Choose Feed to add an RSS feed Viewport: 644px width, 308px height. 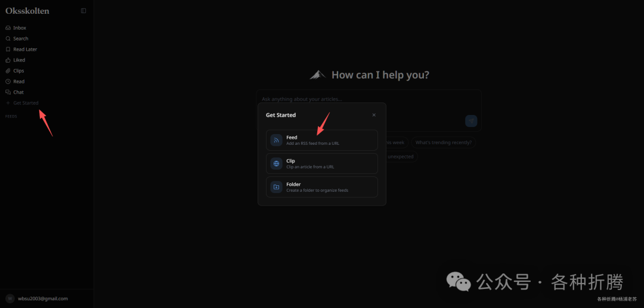click(321, 140)
